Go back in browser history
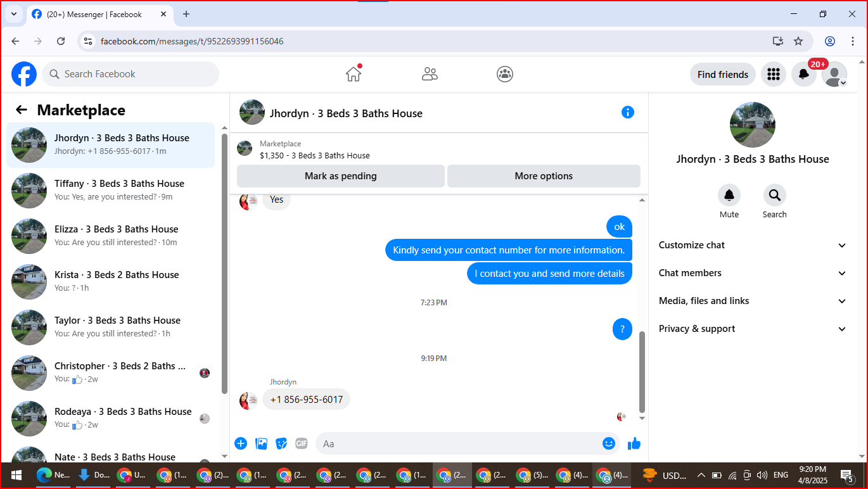The width and height of the screenshot is (868, 489). tap(15, 41)
